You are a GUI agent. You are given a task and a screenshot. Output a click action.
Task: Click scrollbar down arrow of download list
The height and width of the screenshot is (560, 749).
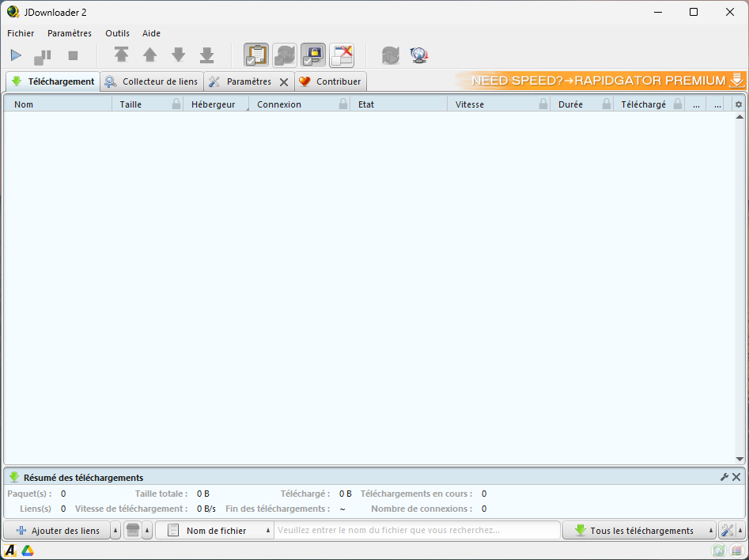pyautogui.click(x=740, y=460)
